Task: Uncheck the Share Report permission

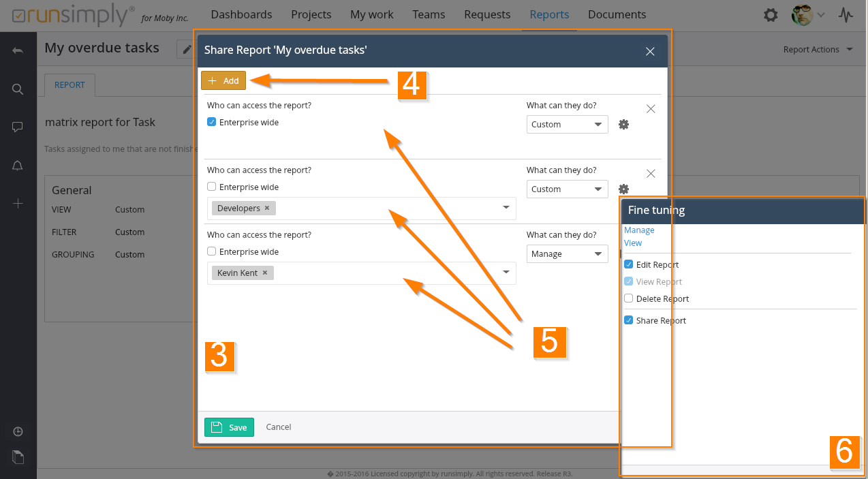Action: (629, 320)
